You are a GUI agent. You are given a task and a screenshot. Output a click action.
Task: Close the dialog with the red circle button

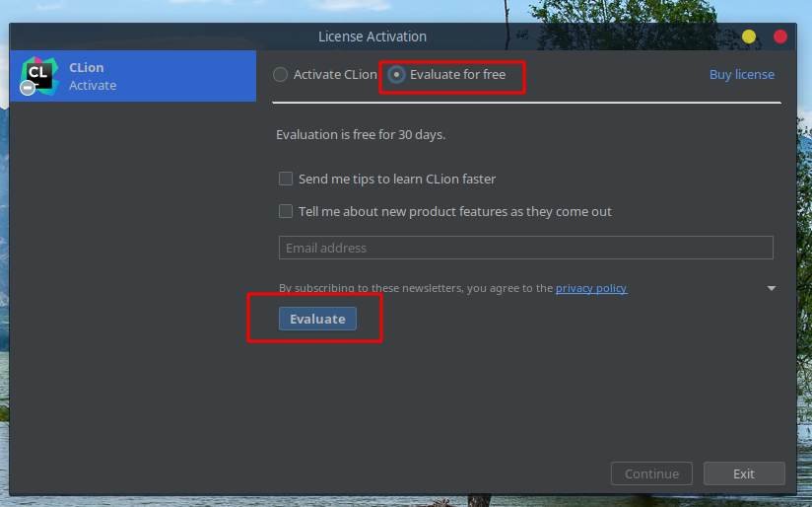[780, 36]
